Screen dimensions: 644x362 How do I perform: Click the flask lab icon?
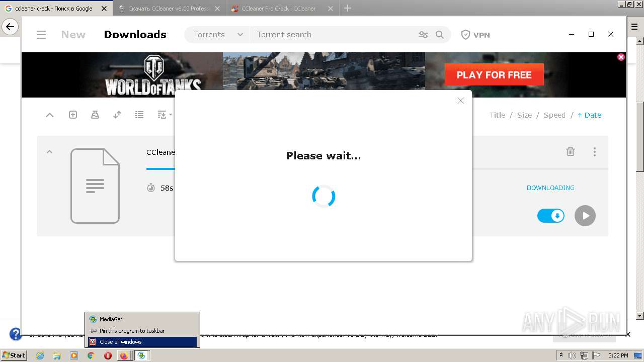[95, 115]
